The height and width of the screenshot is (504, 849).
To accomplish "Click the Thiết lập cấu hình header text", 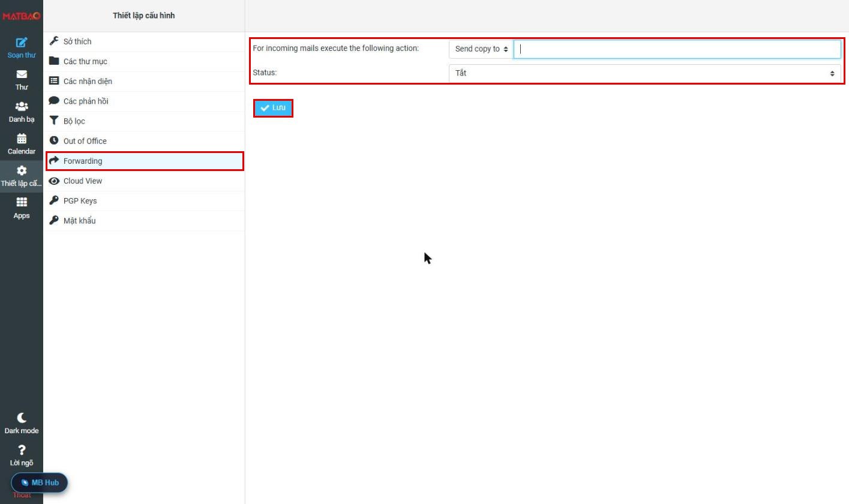I will pos(144,16).
